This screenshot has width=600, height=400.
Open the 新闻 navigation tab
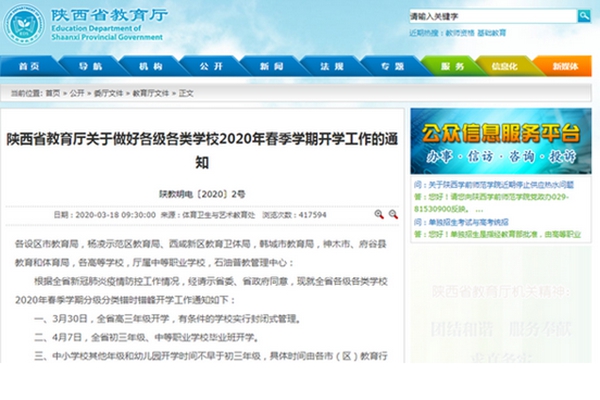(272, 66)
